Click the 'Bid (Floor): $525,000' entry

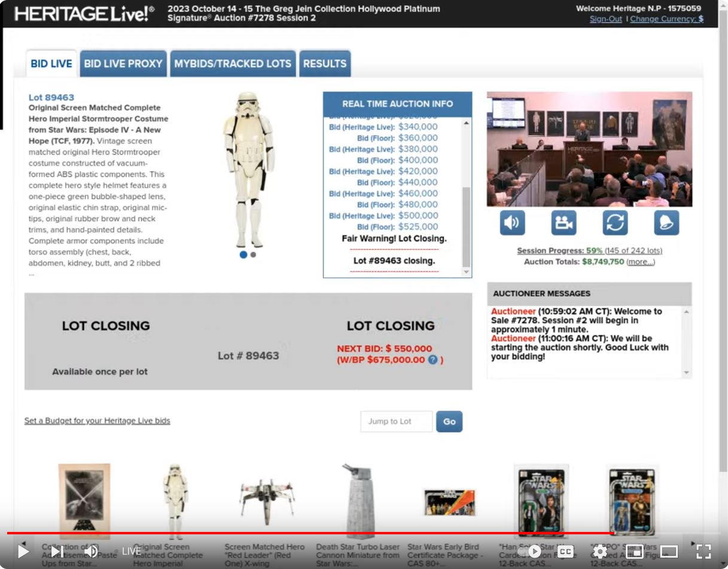[x=397, y=227]
